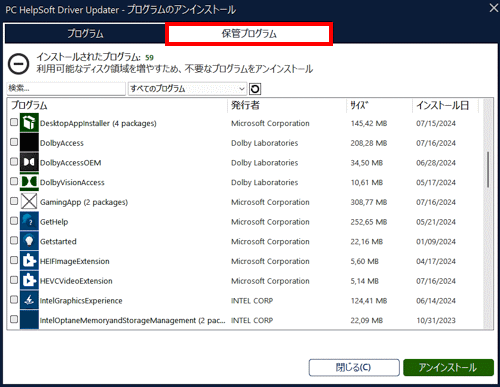Enable the IntelGraphicsExperience checkbox
This screenshot has width=500, height=387.
(x=14, y=299)
